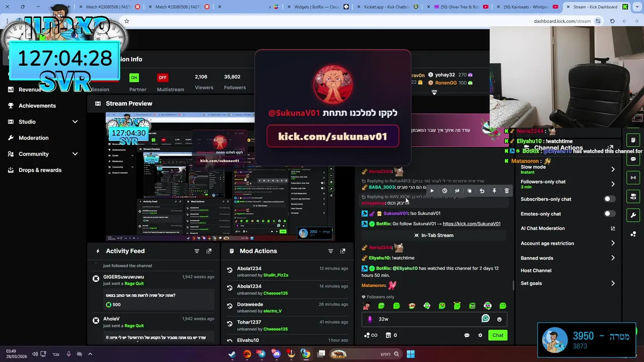This screenshot has width=644, height=362.
Task: Click the first green emote in quick emotes row
Action: 381,306
